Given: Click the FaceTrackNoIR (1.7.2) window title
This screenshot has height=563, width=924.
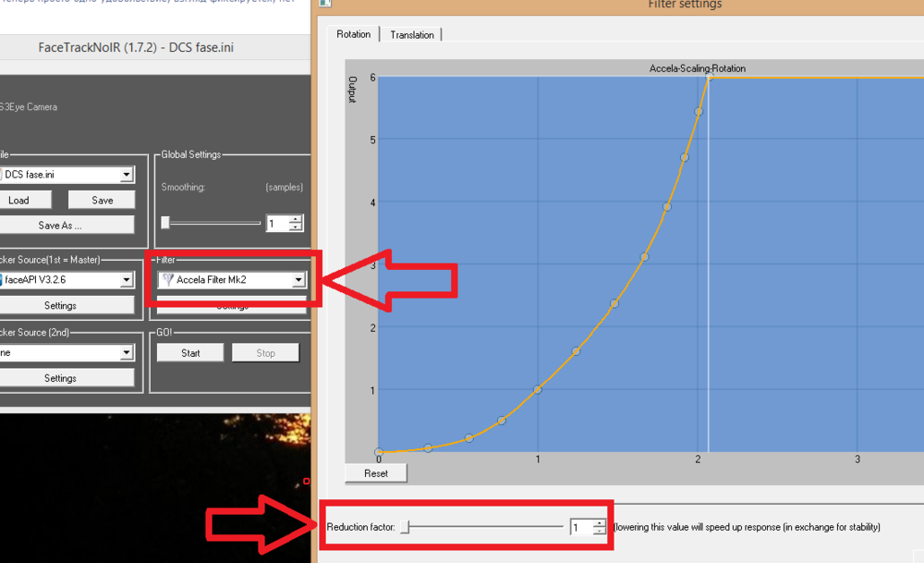Looking at the screenshot, I should 136,48.
